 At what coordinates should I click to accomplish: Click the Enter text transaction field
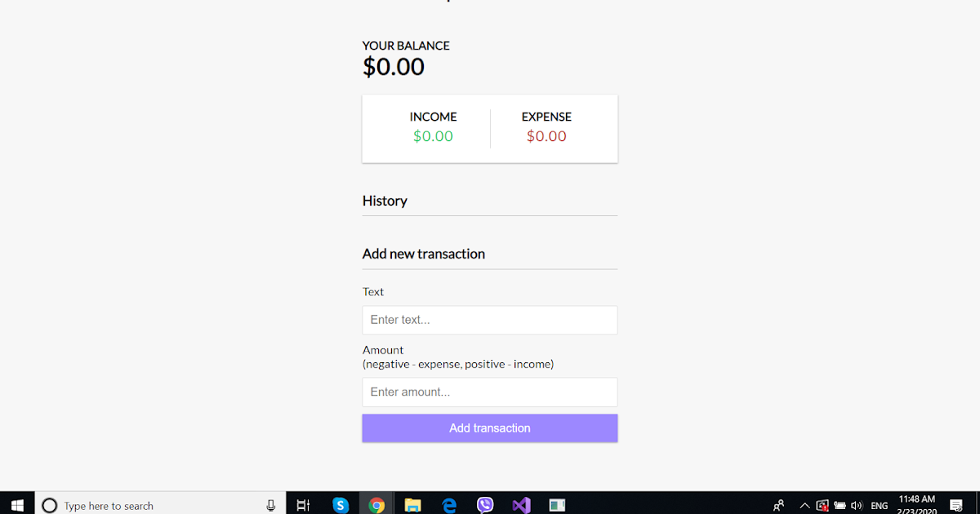click(489, 320)
